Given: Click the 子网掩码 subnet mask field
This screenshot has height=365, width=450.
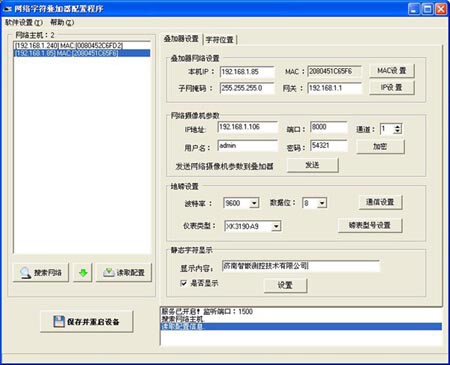Looking at the screenshot, I should pos(247,88).
